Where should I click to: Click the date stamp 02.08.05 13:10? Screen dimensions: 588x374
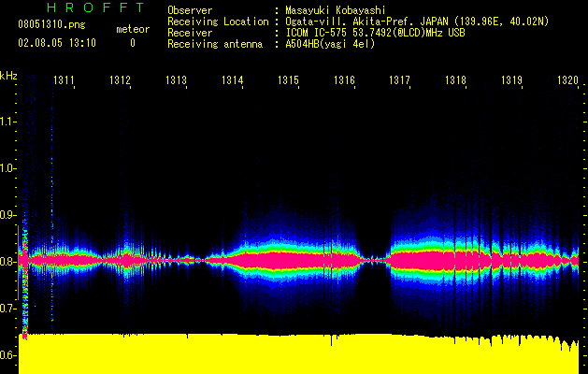point(57,43)
